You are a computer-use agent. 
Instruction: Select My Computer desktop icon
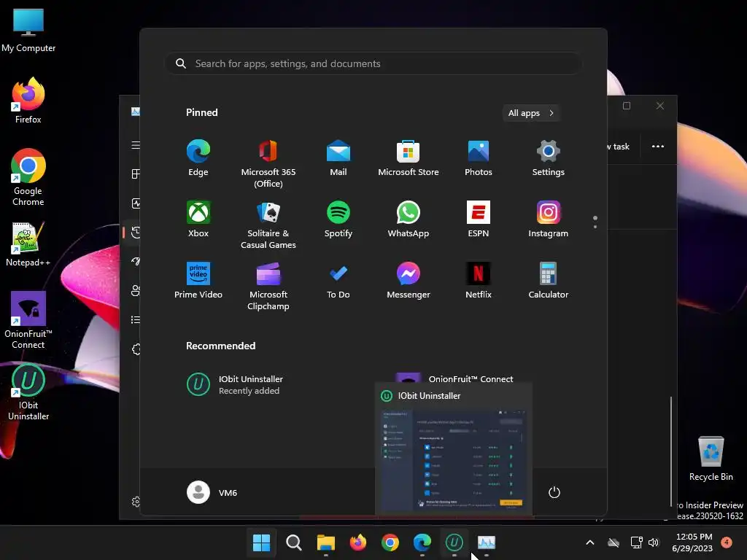tap(28, 30)
